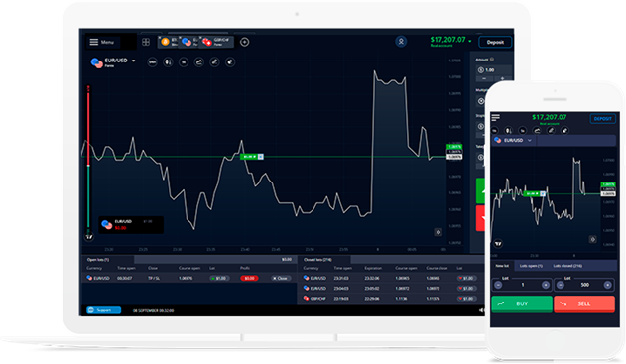Open the Lots closed (214) tab on phone
The height and width of the screenshot is (364, 626).
pos(567,266)
